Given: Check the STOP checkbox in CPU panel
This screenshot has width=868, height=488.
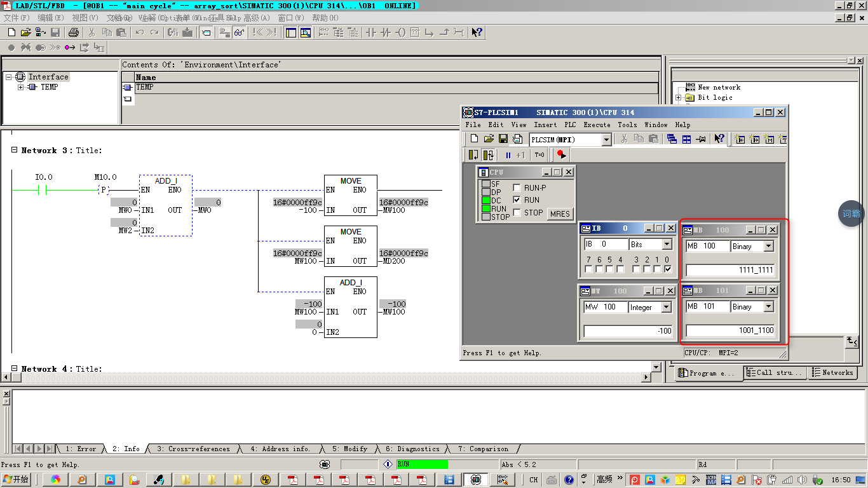Looking at the screenshot, I should click(517, 213).
